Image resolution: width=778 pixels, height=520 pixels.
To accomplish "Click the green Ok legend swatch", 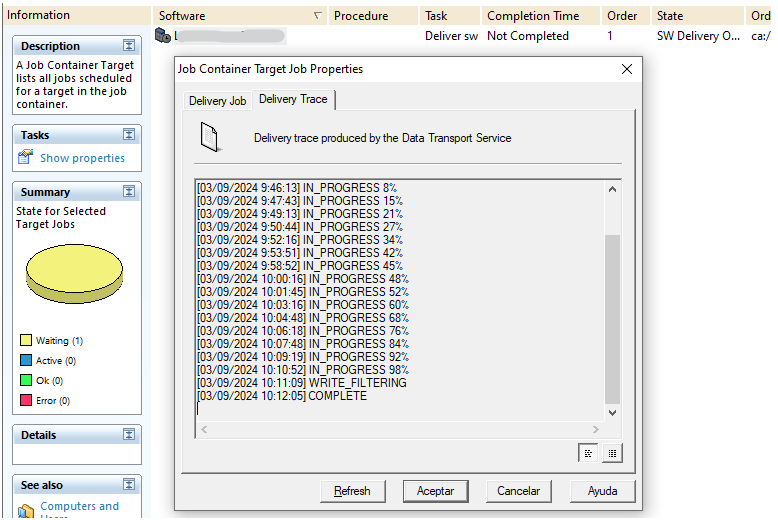I will [26, 380].
